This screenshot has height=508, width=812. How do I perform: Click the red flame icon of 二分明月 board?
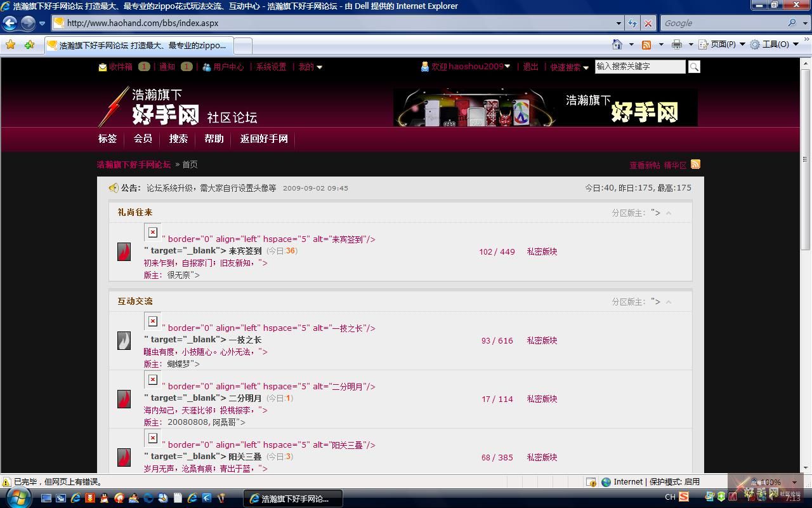[124, 399]
